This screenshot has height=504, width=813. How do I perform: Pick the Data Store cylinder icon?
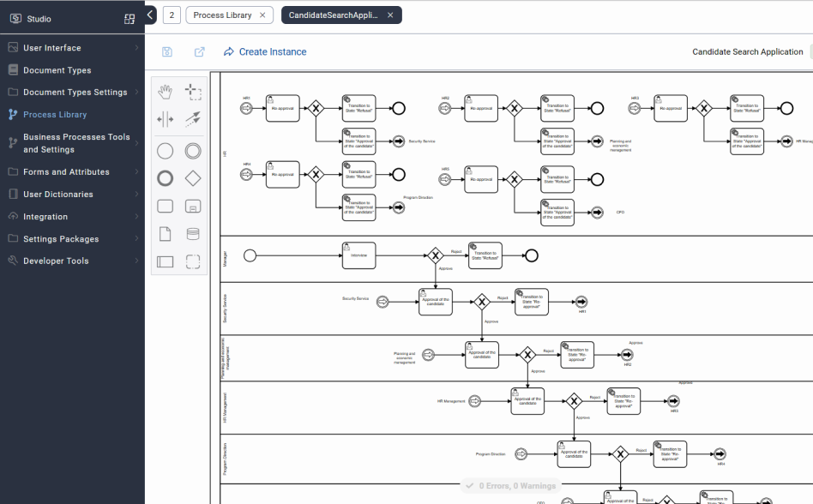point(193,234)
